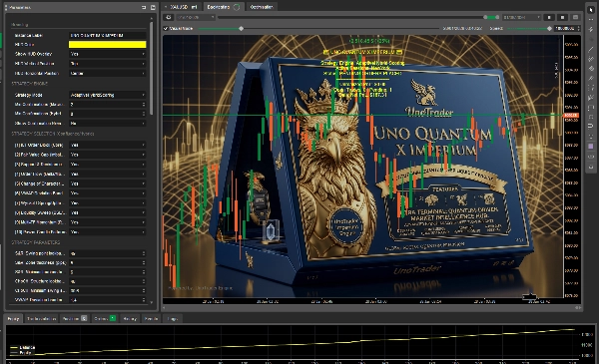Open the [4] Order Flow dropdown
599x364 pixels.
(x=108, y=174)
